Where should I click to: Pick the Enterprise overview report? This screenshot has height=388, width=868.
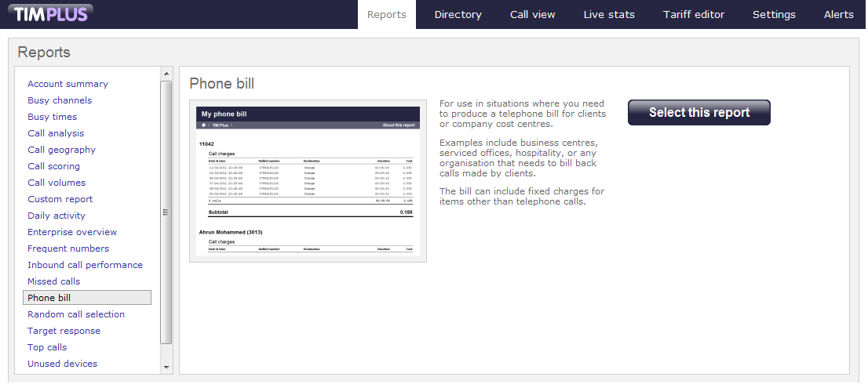tap(72, 232)
